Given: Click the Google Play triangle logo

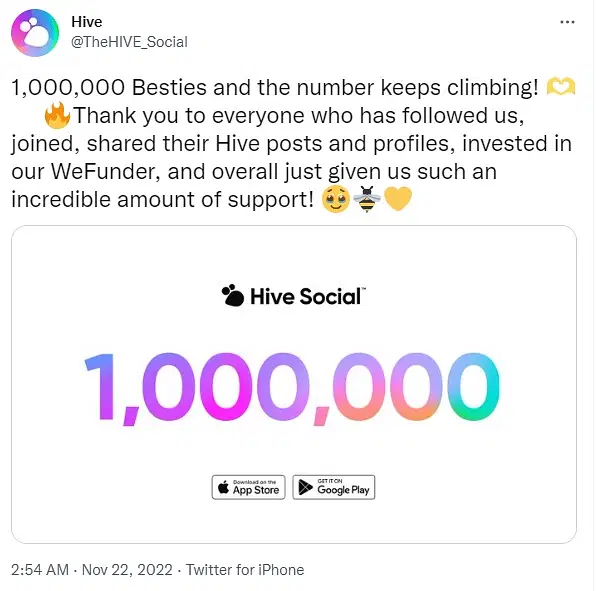Looking at the screenshot, I should point(305,487).
